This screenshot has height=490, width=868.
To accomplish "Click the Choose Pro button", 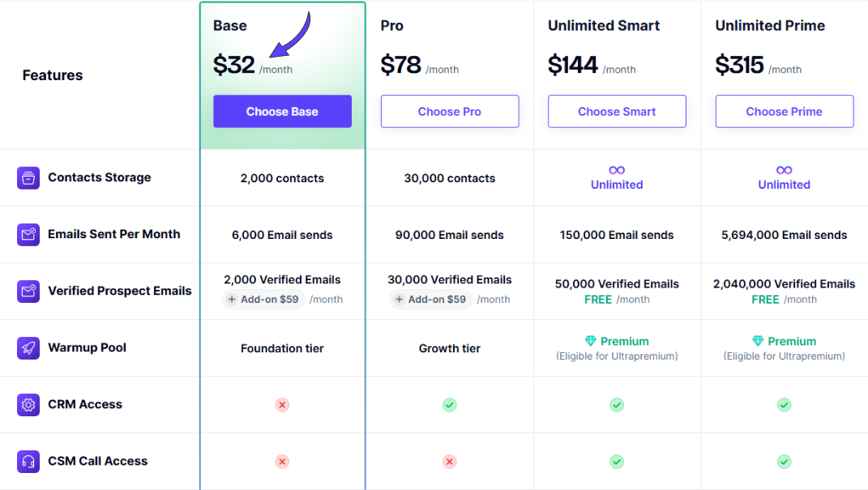I will tap(450, 111).
